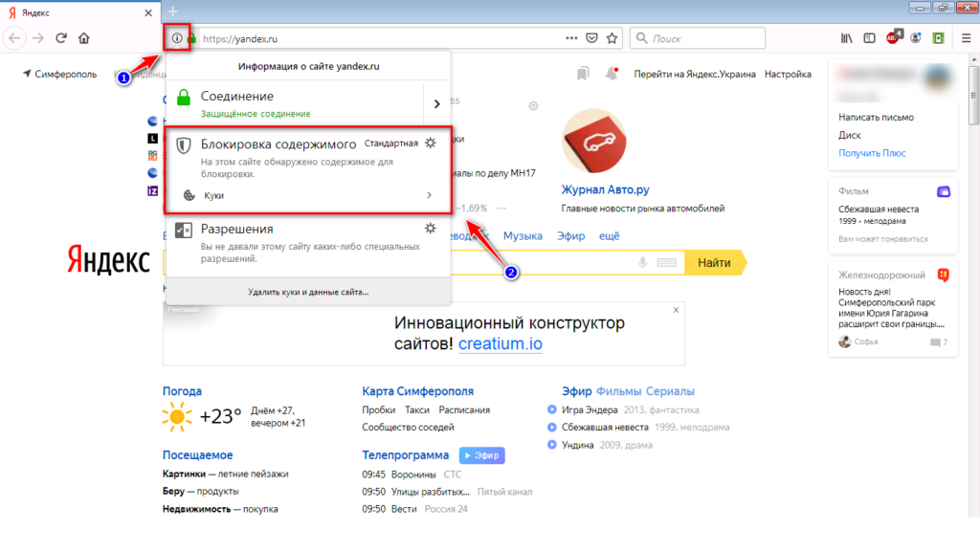Open a new browser tab

[173, 11]
